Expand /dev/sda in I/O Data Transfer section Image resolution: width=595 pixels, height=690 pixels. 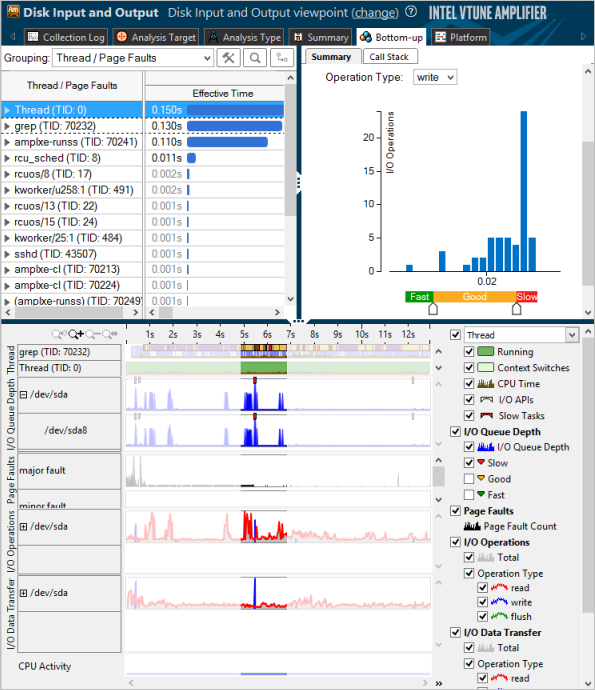coord(24,593)
